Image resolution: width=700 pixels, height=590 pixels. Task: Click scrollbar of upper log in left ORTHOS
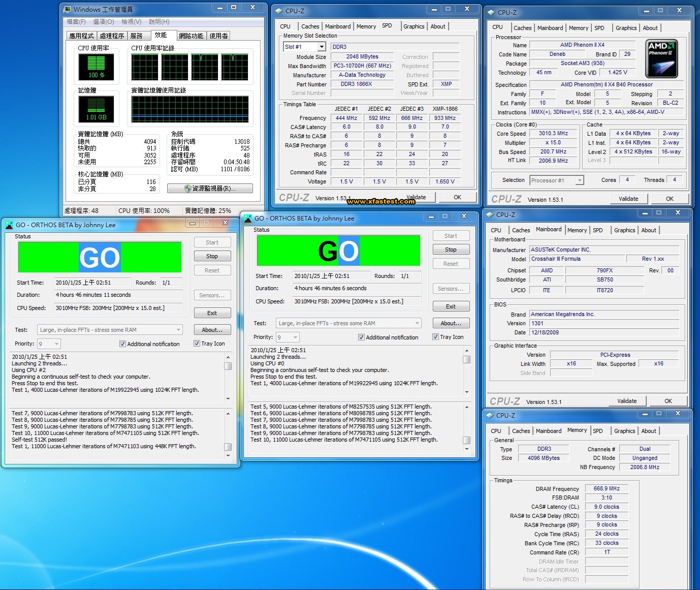[228, 378]
